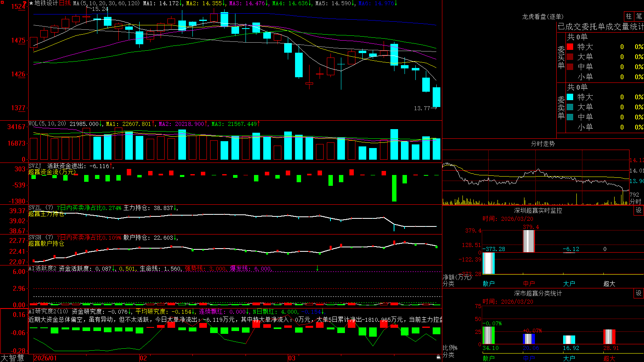Click the cyan 特大 sell order swatch
644x362 pixels.
(570, 97)
